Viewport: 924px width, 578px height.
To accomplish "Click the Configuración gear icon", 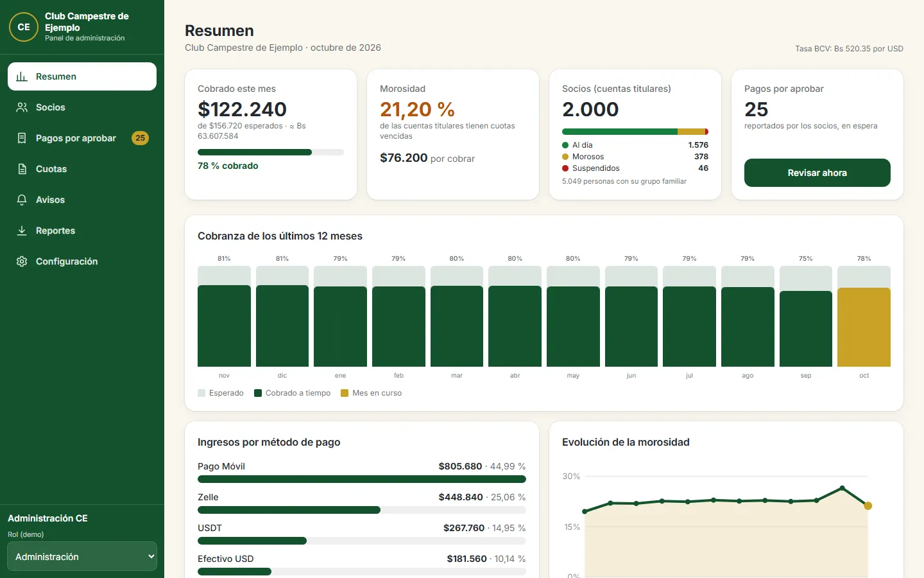I will point(22,261).
